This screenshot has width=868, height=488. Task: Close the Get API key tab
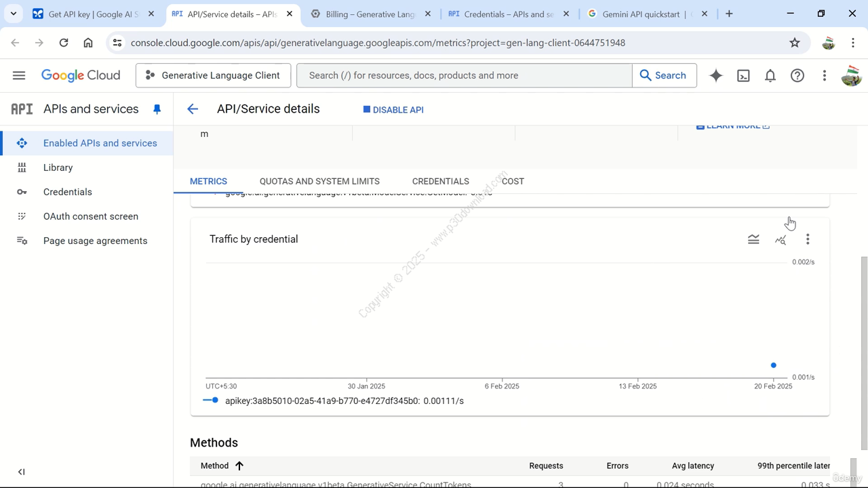[151, 14]
